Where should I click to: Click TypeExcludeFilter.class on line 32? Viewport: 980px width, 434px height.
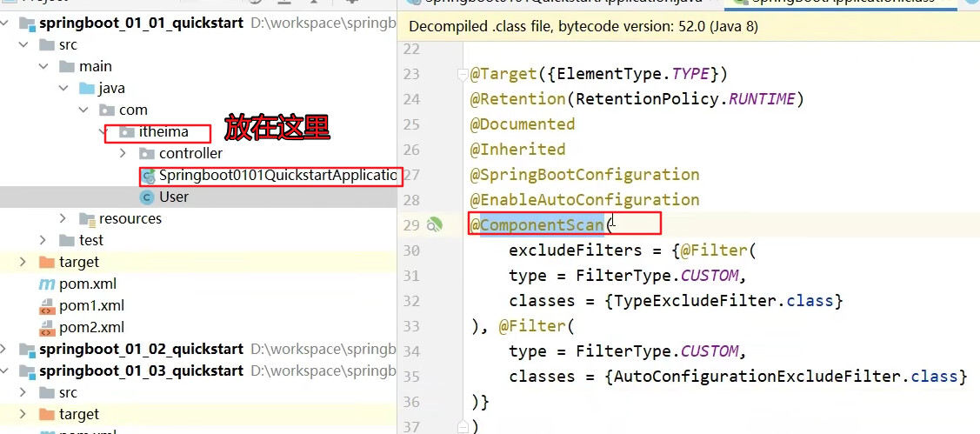(x=724, y=301)
